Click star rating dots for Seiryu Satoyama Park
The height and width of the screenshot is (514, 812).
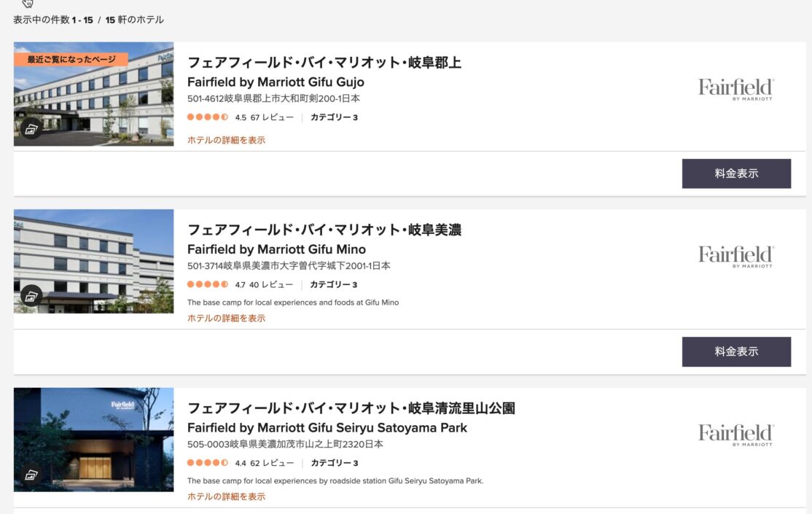(x=208, y=463)
